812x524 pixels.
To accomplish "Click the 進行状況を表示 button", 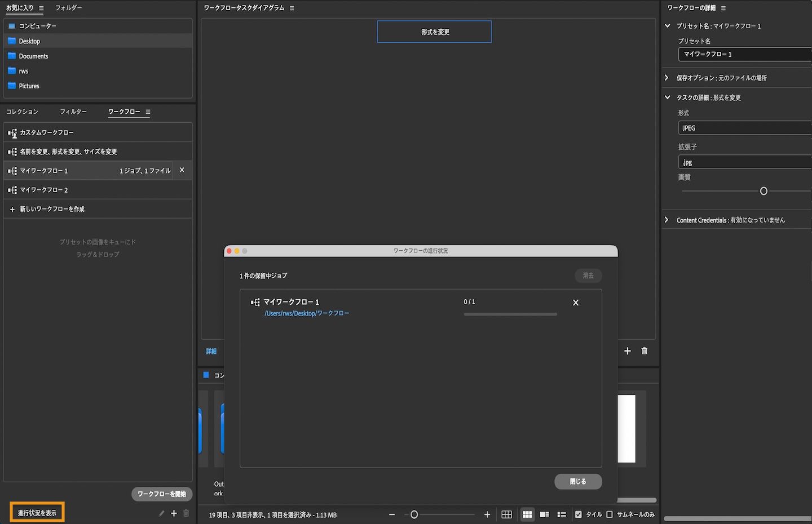I will click(x=37, y=513).
